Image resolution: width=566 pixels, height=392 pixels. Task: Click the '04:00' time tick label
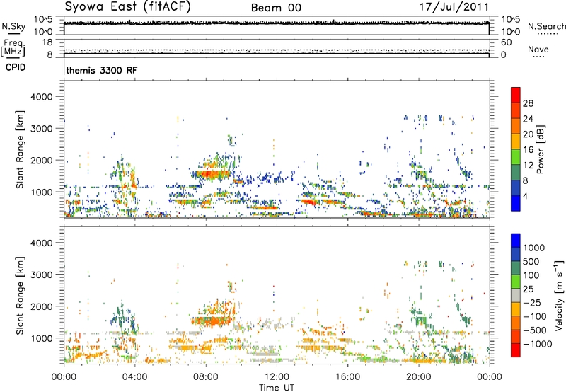[134, 377]
